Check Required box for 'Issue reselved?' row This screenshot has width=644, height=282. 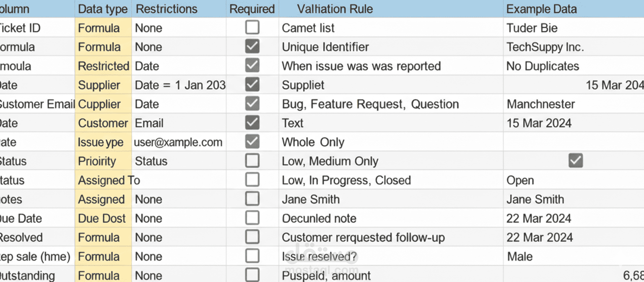252,256
